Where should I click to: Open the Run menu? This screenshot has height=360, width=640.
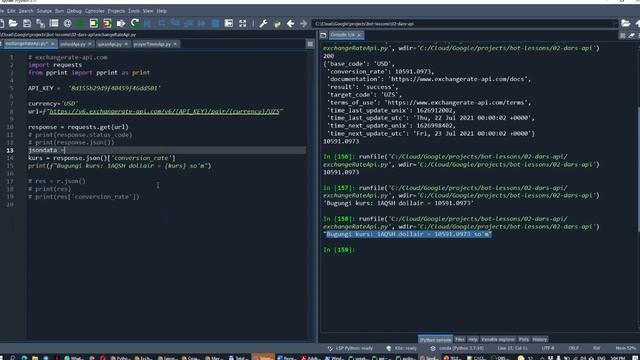[x=59, y=11]
